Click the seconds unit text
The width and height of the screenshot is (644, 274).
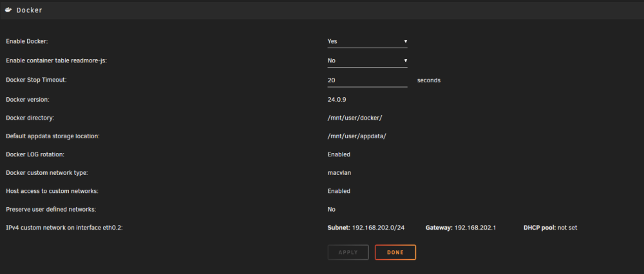[429, 80]
